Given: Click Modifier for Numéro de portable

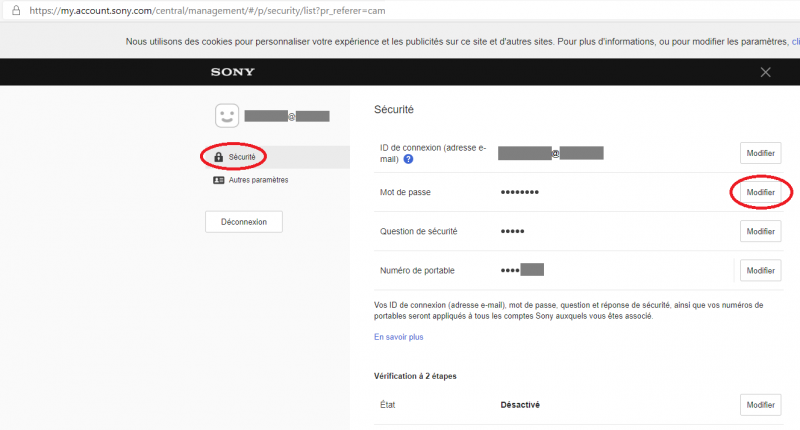Looking at the screenshot, I should pyautogui.click(x=760, y=270).
